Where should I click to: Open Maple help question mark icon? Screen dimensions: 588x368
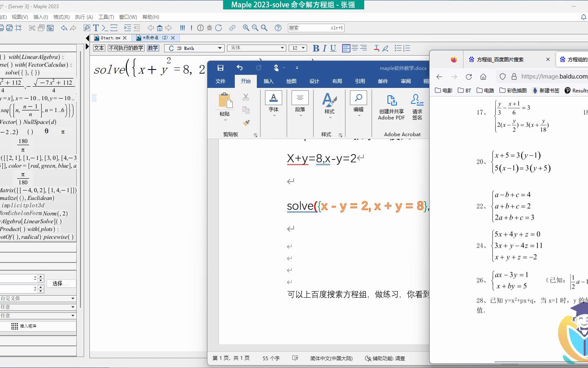tap(278, 28)
